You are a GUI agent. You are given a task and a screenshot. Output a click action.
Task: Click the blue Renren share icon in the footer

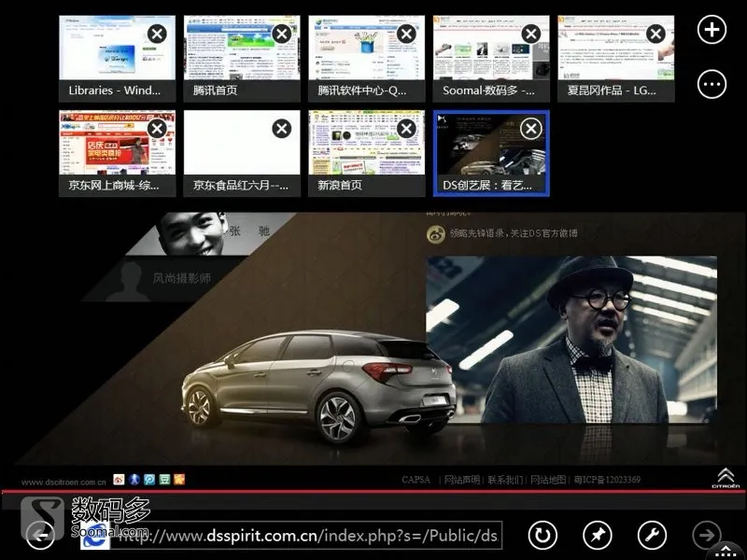(134, 480)
